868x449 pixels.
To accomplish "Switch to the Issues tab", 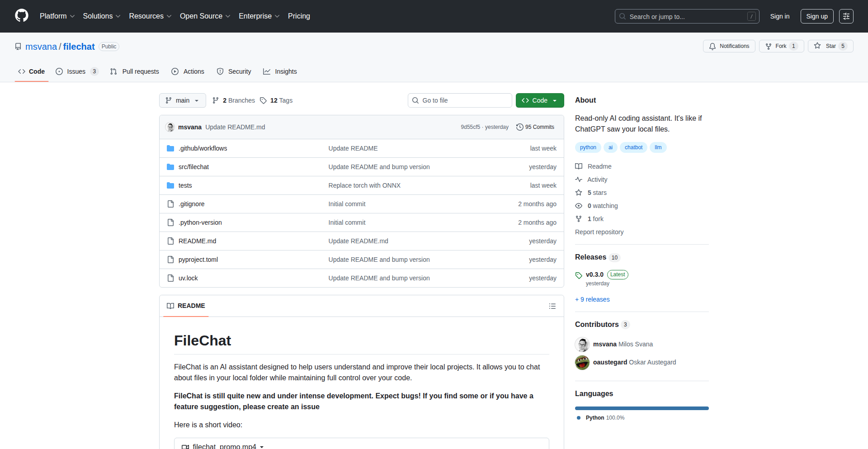I will coord(76,71).
